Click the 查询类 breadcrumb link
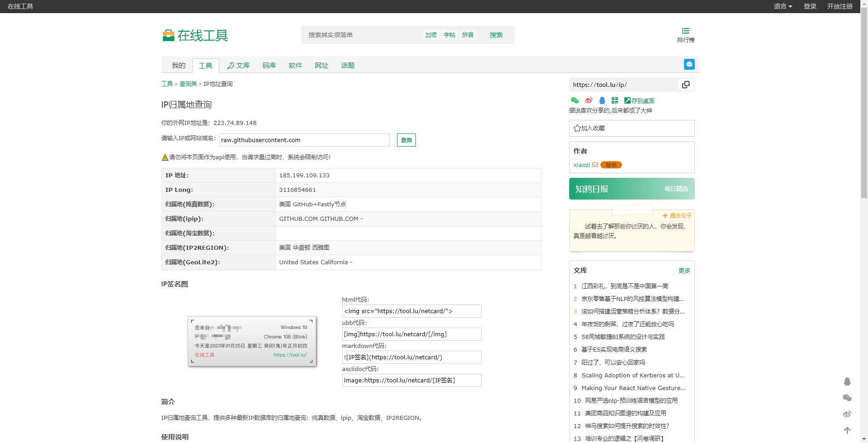868x443 pixels. click(x=188, y=84)
